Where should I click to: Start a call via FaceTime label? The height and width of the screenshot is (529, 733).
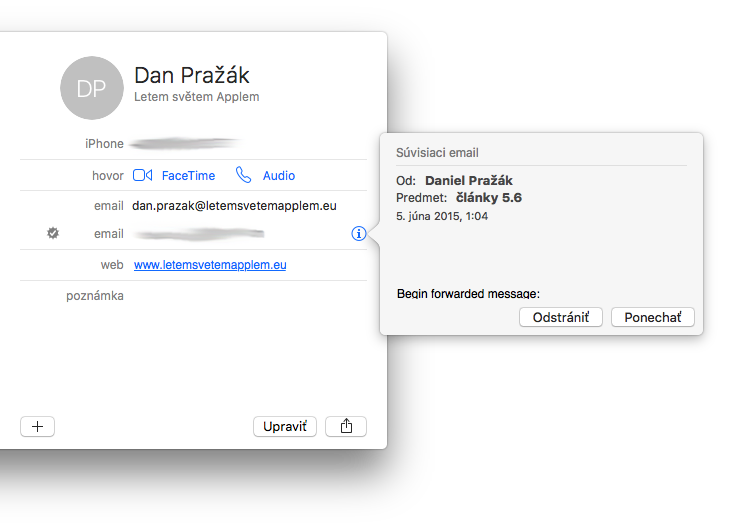188,176
